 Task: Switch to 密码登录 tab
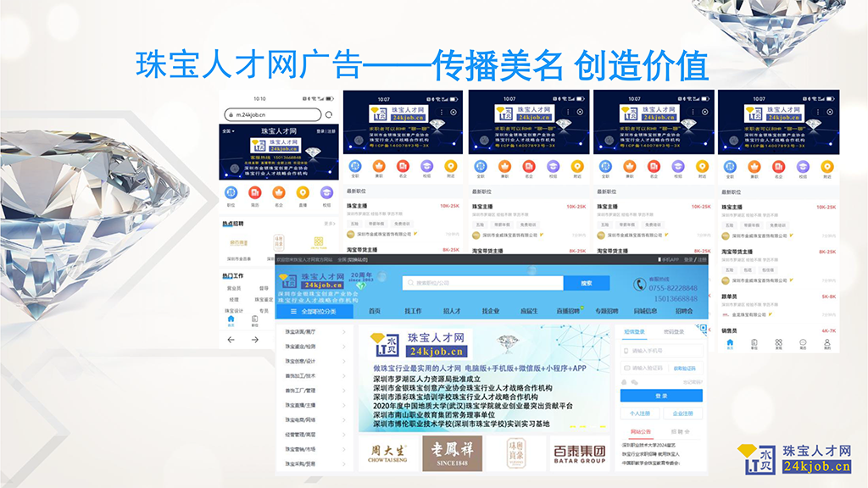(674, 332)
